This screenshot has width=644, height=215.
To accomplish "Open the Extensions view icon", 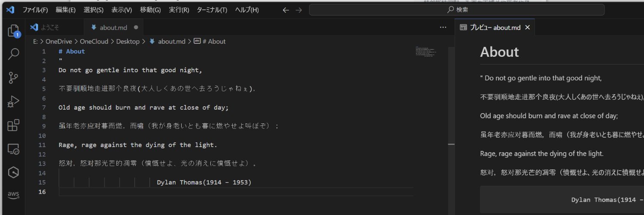I will 14,125.
